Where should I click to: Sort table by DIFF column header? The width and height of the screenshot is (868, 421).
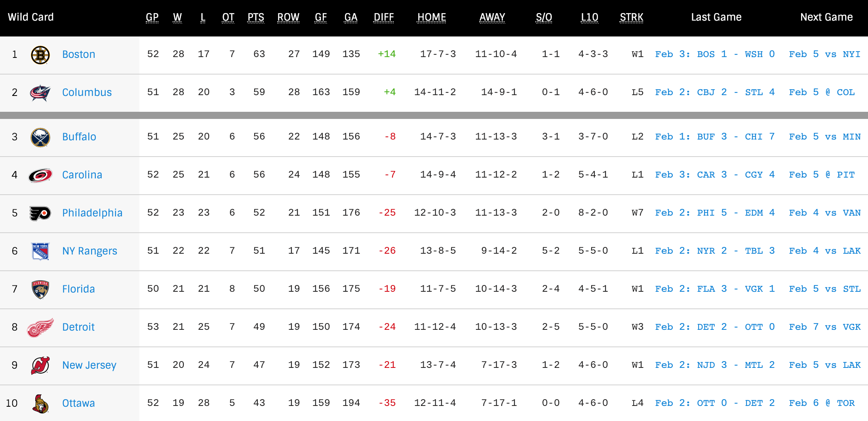(x=384, y=17)
